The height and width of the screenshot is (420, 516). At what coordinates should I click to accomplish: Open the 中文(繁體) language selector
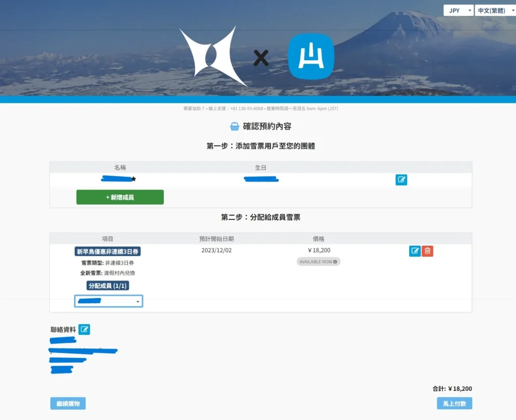click(494, 11)
